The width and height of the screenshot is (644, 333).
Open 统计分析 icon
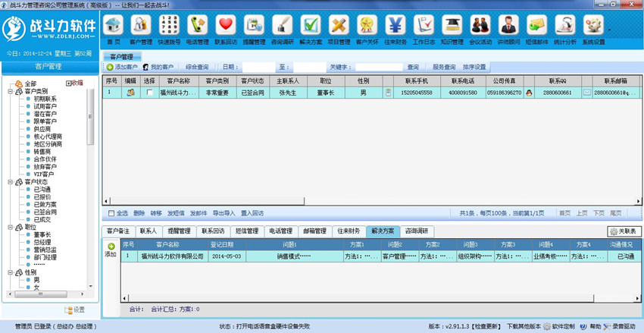pyautogui.click(x=565, y=25)
